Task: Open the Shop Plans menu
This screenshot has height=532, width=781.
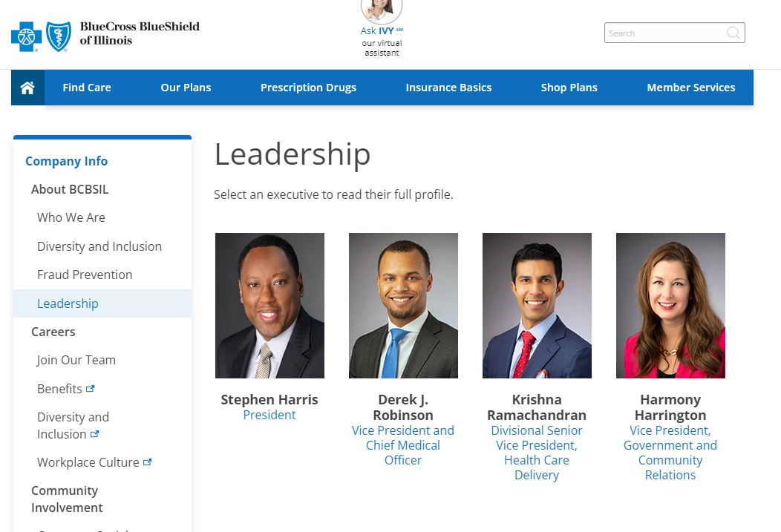Action: pyautogui.click(x=569, y=88)
